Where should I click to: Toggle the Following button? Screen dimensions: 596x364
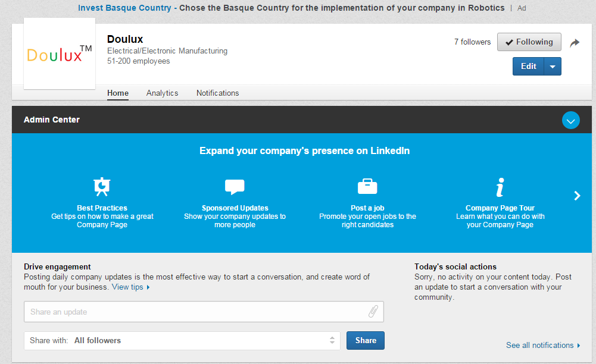[x=529, y=42]
